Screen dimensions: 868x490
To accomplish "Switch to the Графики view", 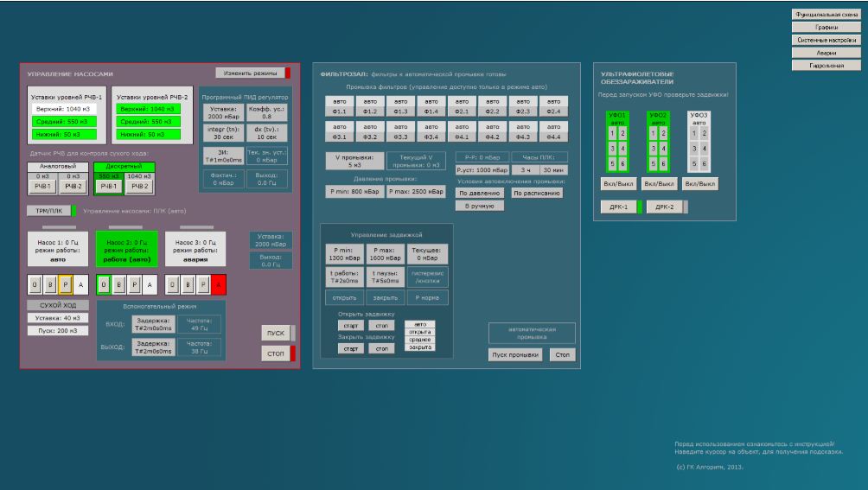I will point(826,28).
